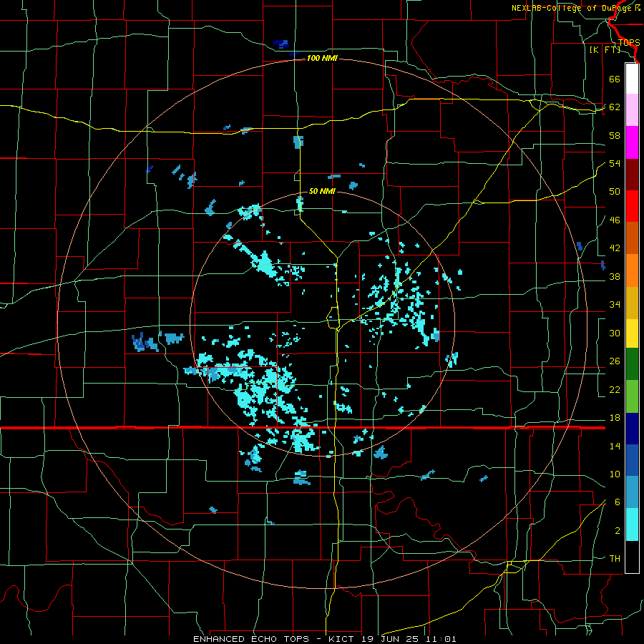Click the '100 NMI' range ring label
This screenshot has width=644, height=644.
click(322, 59)
